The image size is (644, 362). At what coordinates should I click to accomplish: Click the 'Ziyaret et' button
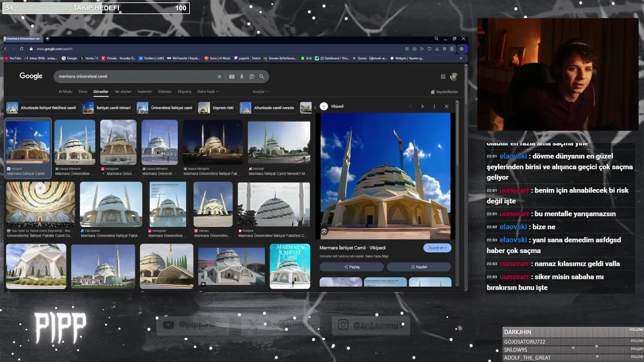[x=437, y=248]
